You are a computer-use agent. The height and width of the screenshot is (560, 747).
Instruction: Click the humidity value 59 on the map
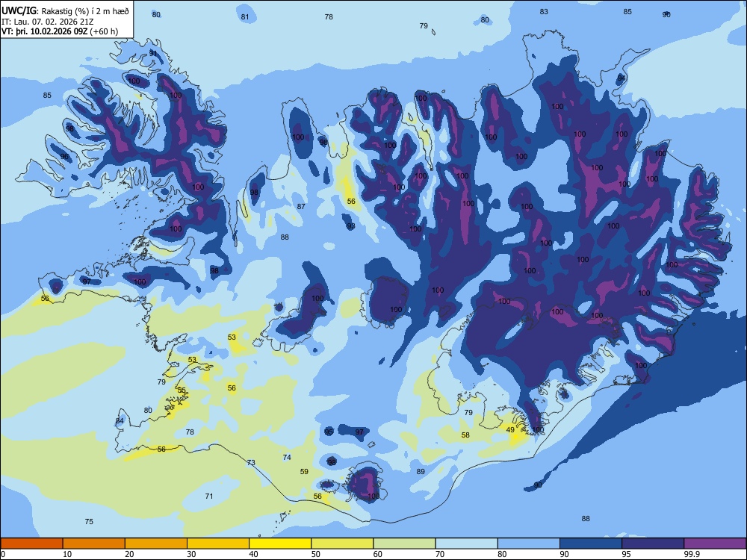(x=304, y=471)
